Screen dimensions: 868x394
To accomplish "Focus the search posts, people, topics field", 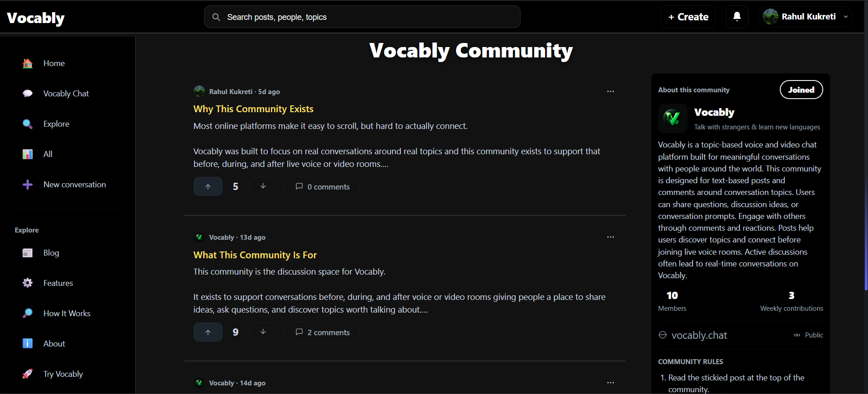I will [x=371, y=17].
